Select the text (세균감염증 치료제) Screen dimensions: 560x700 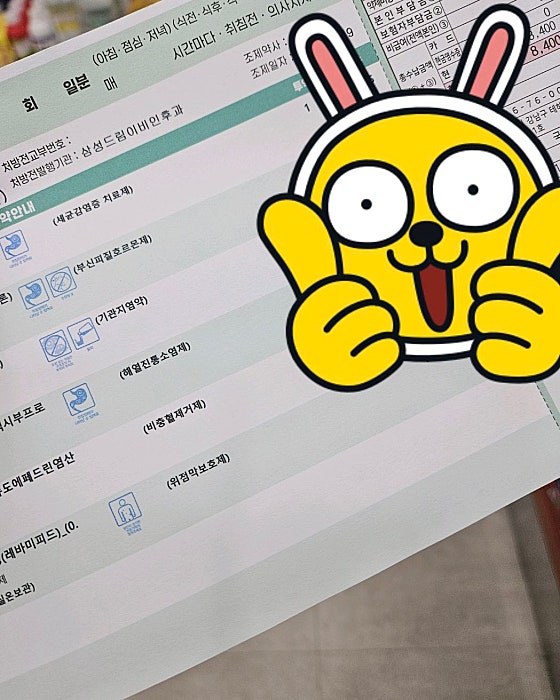93,206
